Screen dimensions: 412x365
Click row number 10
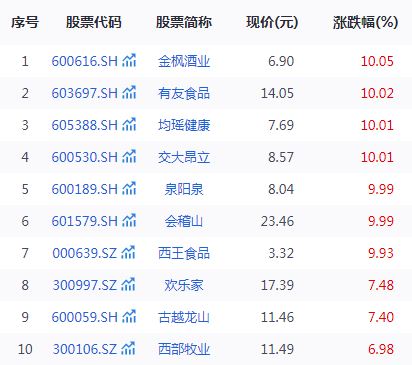point(25,349)
